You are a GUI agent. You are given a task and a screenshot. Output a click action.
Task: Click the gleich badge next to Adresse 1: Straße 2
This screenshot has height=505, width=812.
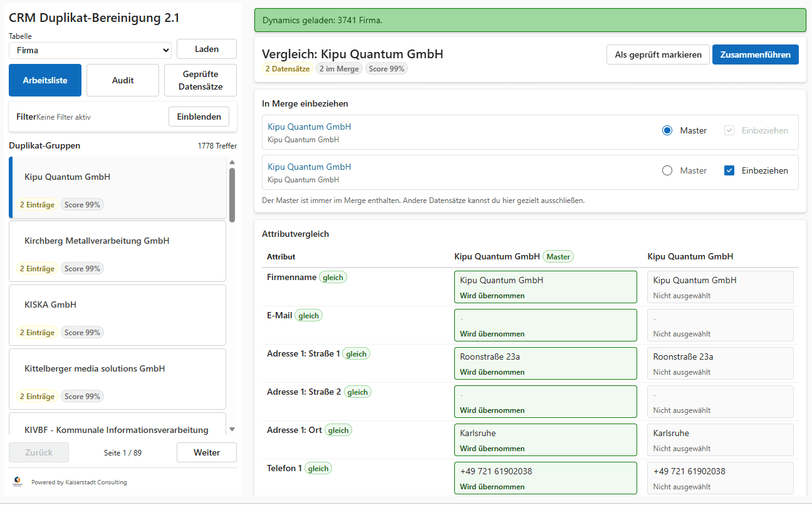click(358, 392)
